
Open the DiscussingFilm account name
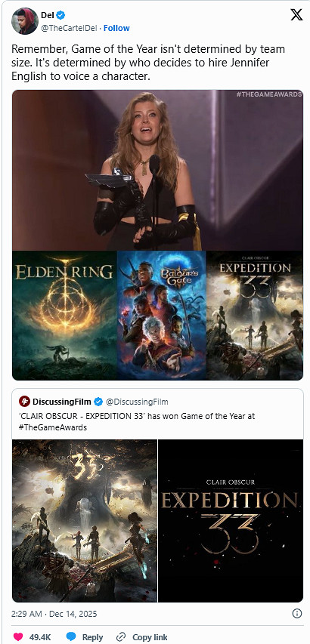[x=62, y=401]
